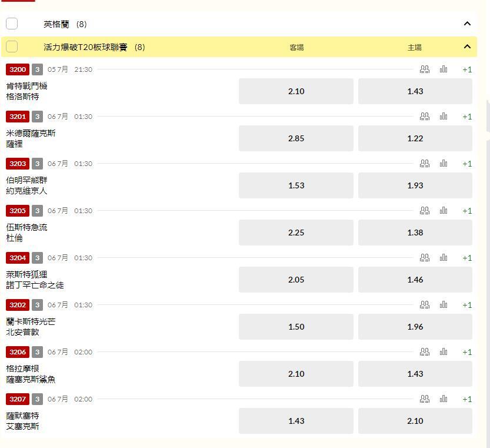Click match number badge 3203
This screenshot has width=490, height=448.
click(x=18, y=164)
